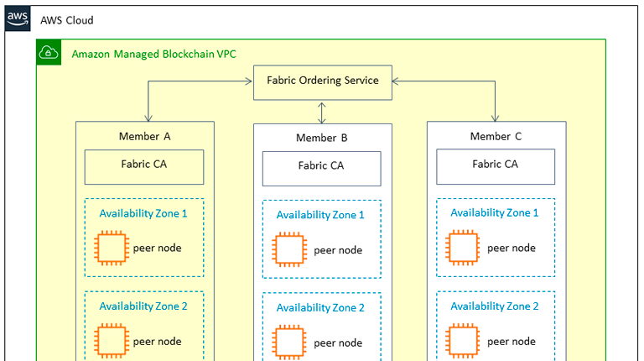Select Member C Availability Zone 1 peer node chip
Screen dimensions: 644x361
pos(463,248)
